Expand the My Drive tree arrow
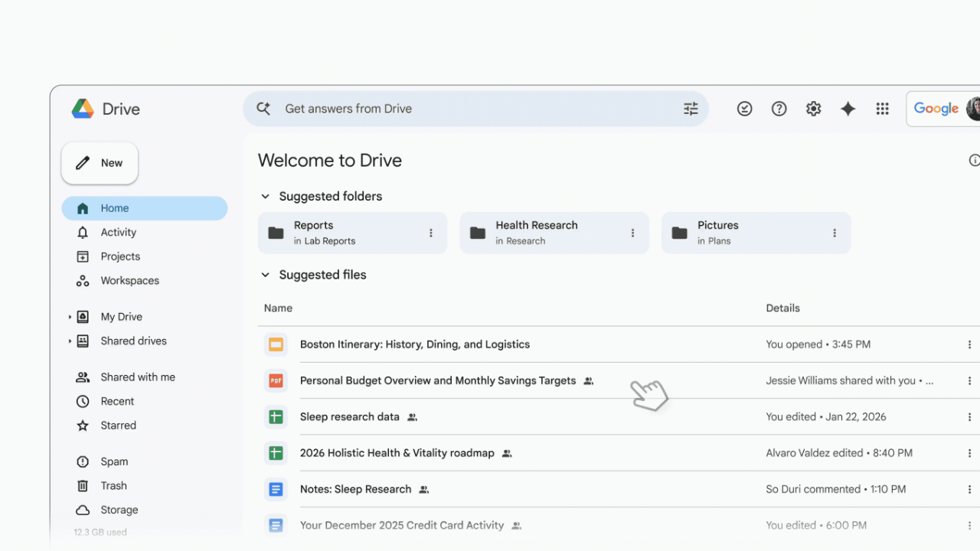 click(x=70, y=317)
